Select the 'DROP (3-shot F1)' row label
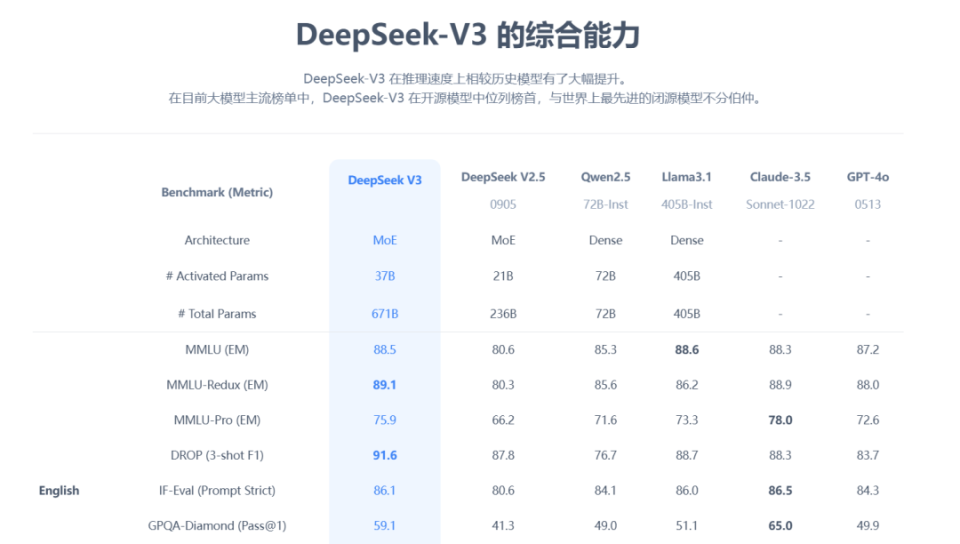Screen dimensions: 960x544 (217, 455)
